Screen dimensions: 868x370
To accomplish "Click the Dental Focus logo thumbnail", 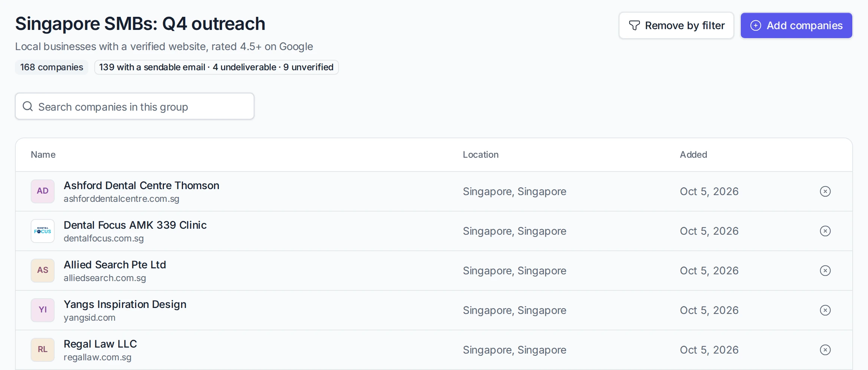I will (x=43, y=231).
